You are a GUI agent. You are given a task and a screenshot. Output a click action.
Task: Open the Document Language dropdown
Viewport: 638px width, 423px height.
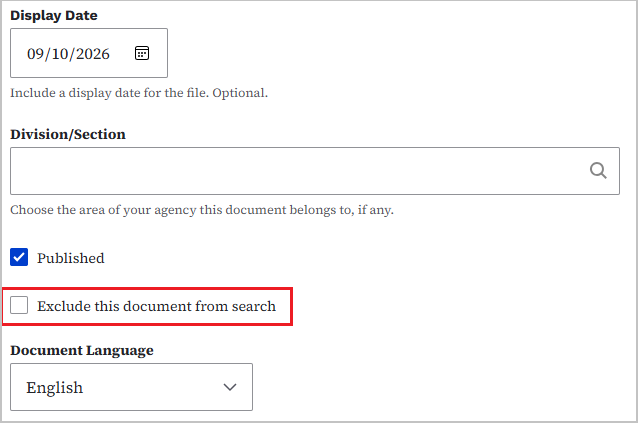point(131,387)
